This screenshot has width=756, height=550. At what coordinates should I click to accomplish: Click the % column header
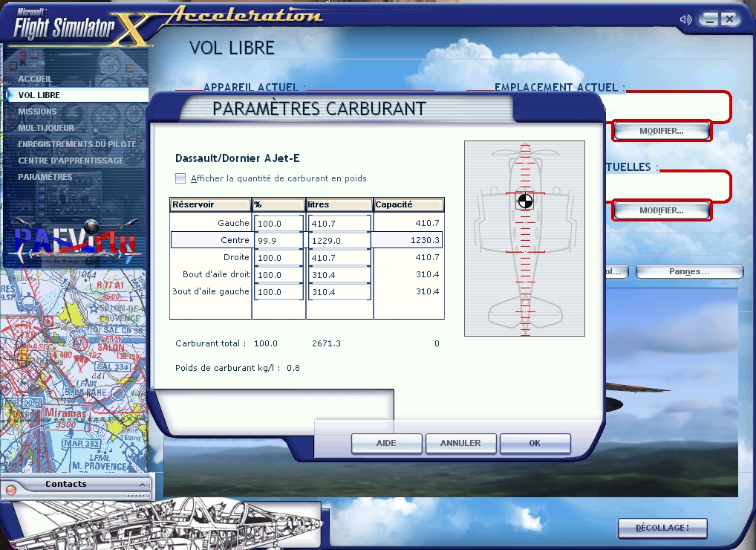278,204
